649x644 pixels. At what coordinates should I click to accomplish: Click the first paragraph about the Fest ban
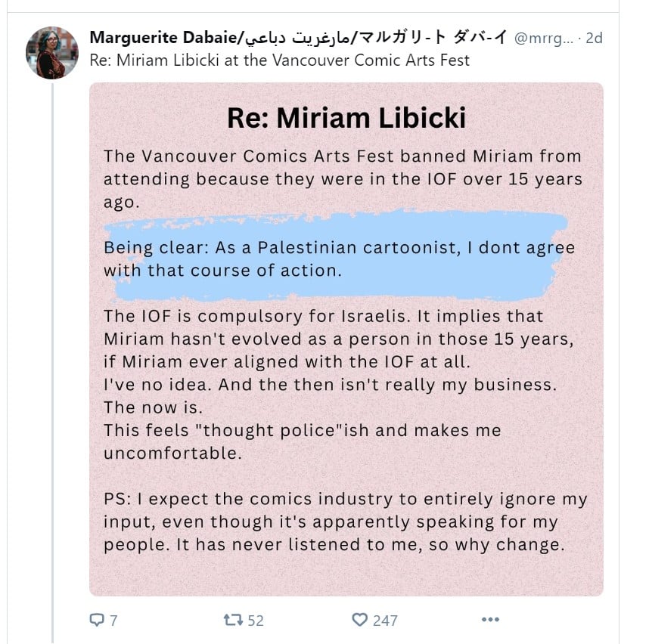[x=343, y=179]
